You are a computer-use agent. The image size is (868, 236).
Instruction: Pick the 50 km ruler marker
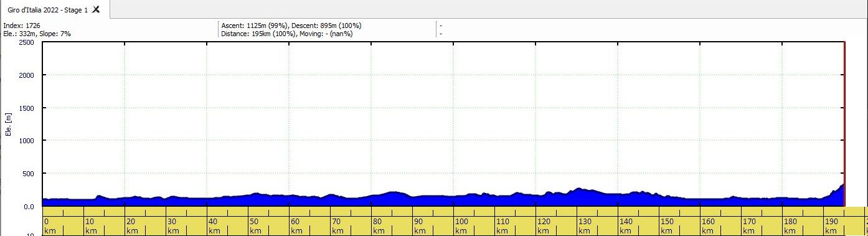click(255, 226)
